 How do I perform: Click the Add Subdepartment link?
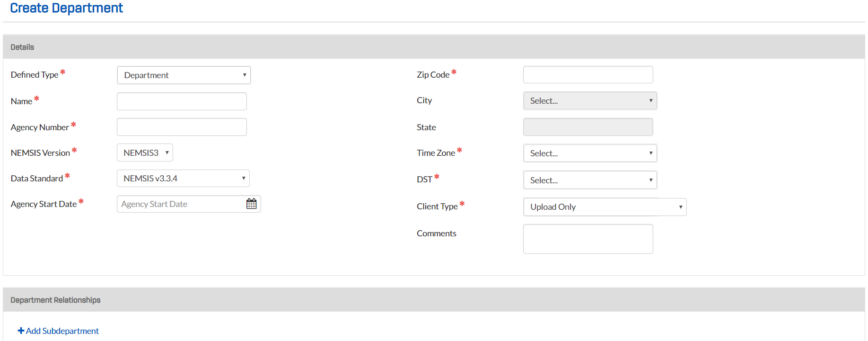tap(58, 331)
